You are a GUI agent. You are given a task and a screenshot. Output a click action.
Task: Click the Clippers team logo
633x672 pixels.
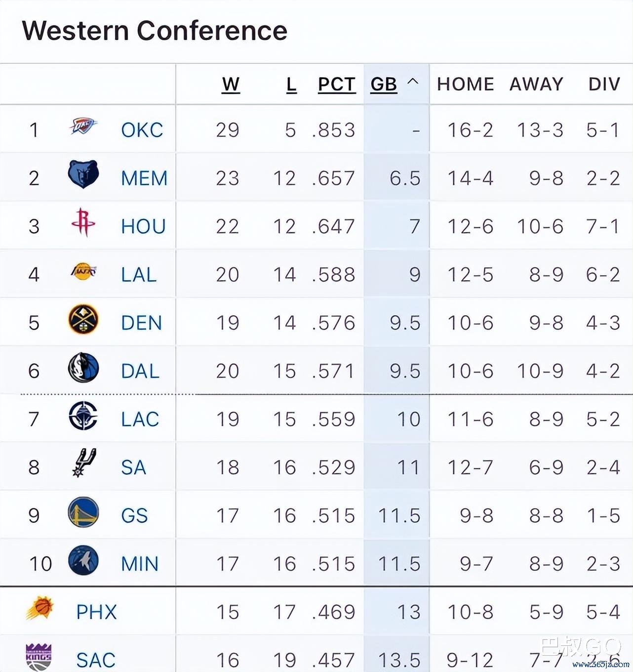[x=83, y=416]
